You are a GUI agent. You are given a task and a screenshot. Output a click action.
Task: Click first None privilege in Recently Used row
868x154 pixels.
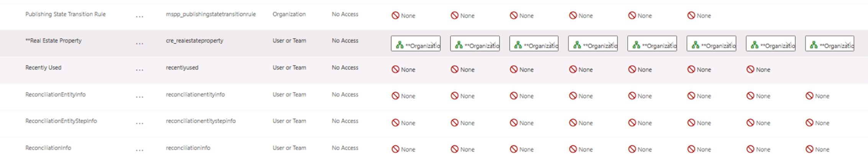pos(403,70)
